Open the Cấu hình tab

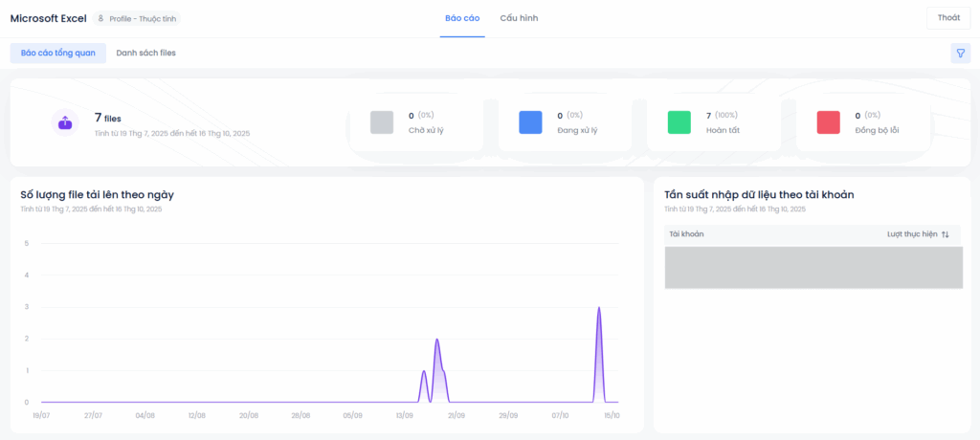click(519, 18)
